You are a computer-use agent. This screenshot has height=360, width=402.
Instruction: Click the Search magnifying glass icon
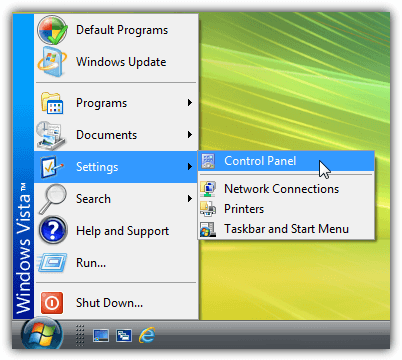tap(52, 199)
